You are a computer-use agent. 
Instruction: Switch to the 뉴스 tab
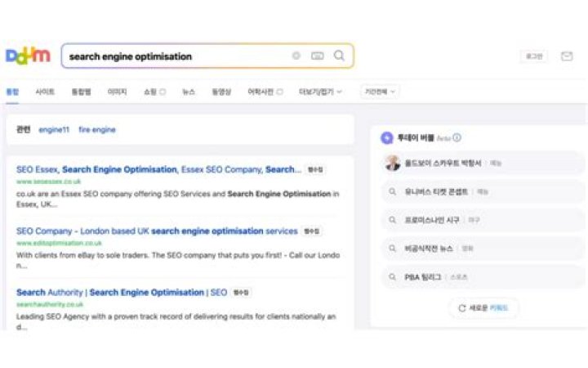click(189, 92)
